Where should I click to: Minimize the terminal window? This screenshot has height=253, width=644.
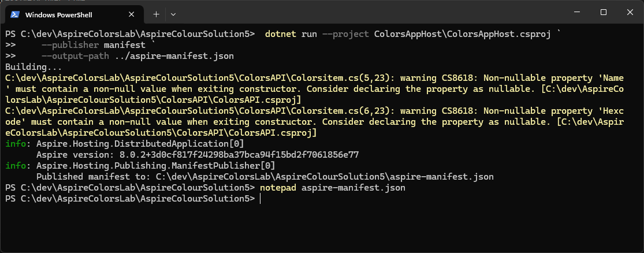click(575, 12)
